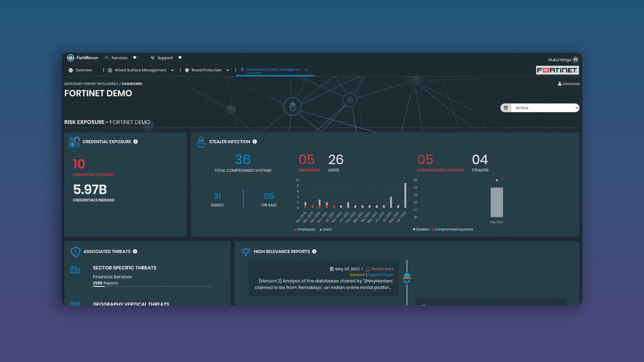
Task: Click the 36 Total Compromised Systems number
Action: coord(243,160)
